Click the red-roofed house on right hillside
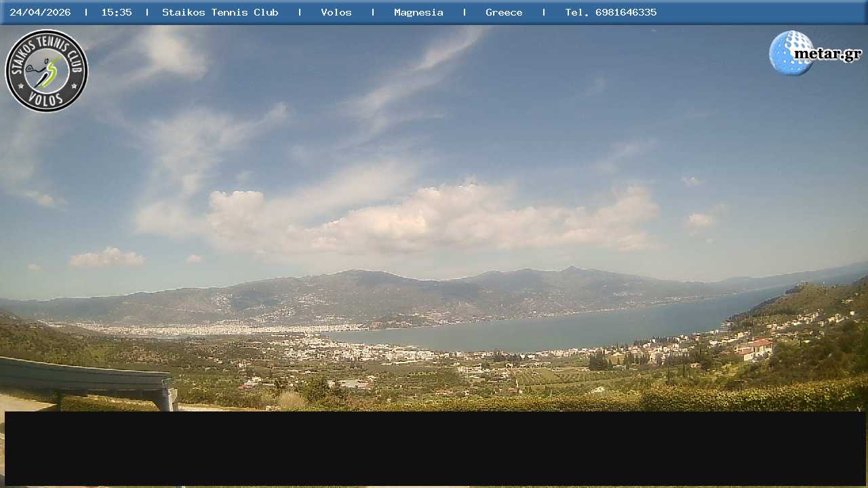The height and width of the screenshot is (488, 868). [x=758, y=347]
